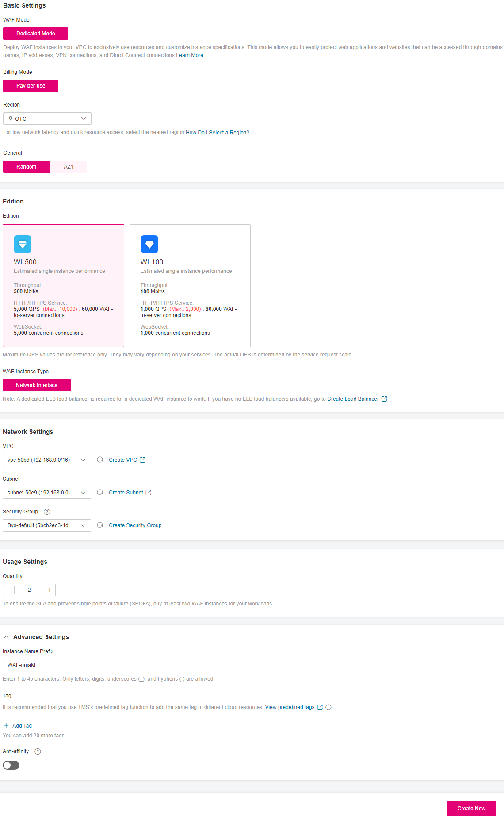Click the Create Now button
Image resolution: width=504 pixels, height=820 pixels.
tap(471, 809)
